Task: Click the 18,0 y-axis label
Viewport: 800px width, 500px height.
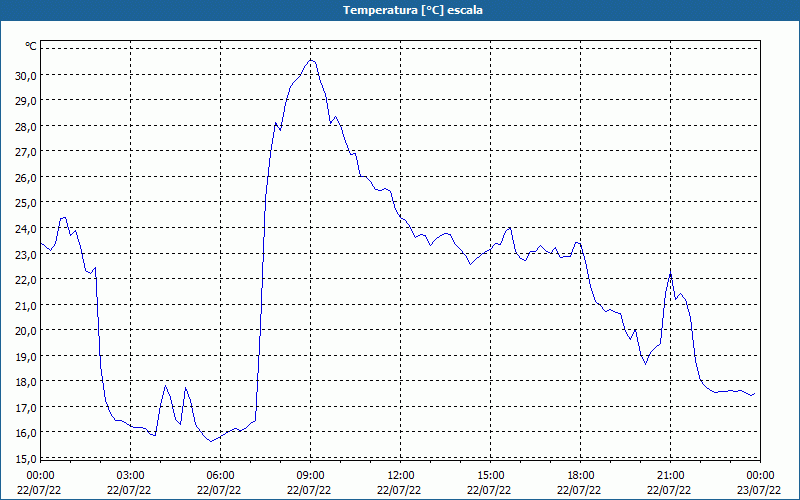Action: (x=26, y=382)
